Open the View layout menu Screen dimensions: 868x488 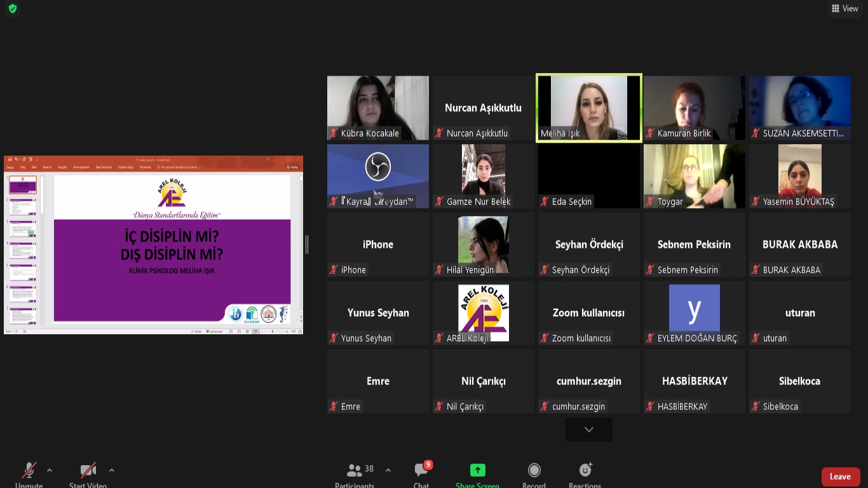[x=844, y=8]
